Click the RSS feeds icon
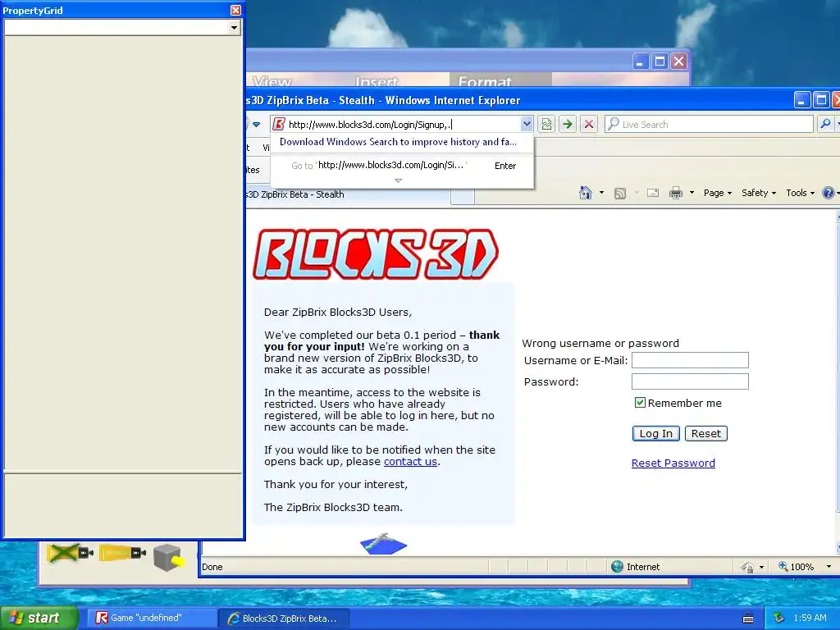 point(620,194)
